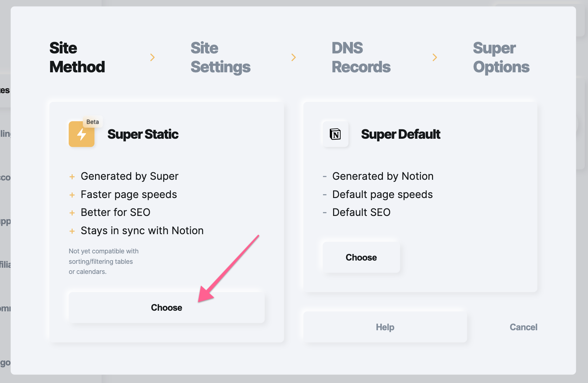588x383 pixels.
Task: Click the Super Static lightning bolt icon
Action: coord(81,134)
